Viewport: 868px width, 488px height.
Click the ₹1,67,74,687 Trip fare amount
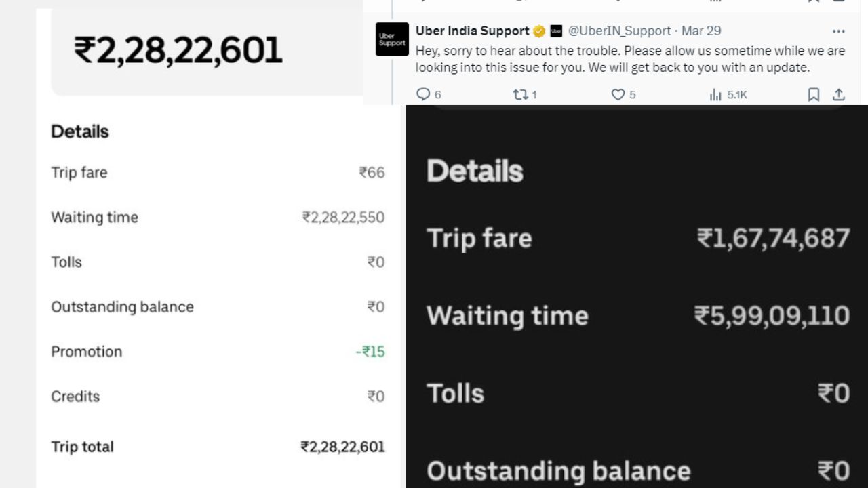coord(773,239)
